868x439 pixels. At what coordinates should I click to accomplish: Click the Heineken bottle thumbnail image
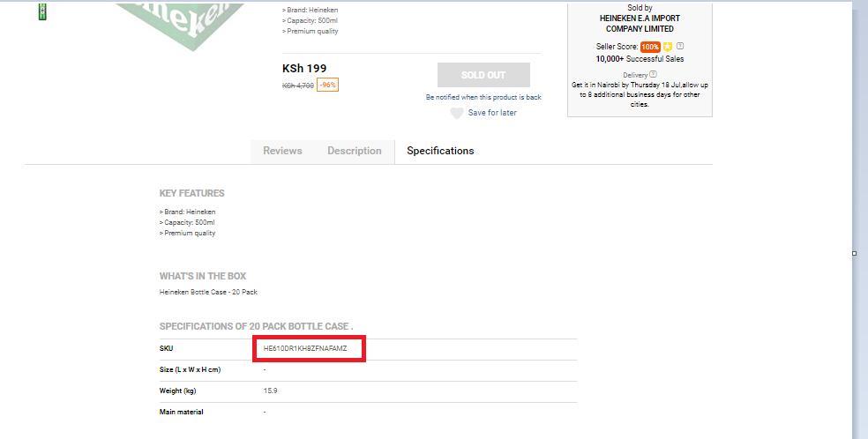(x=42, y=11)
